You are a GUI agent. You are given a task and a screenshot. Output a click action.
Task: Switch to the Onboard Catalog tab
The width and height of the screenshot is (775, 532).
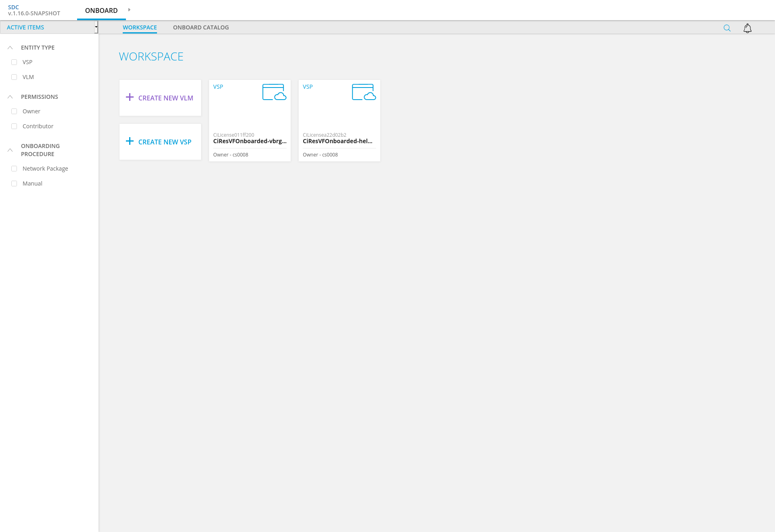(x=201, y=27)
